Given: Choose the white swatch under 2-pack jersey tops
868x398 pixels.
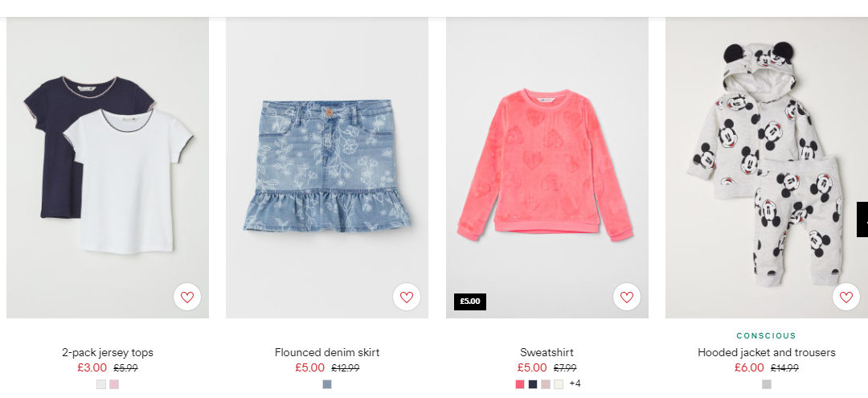Looking at the screenshot, I should (x=100, y=384).
